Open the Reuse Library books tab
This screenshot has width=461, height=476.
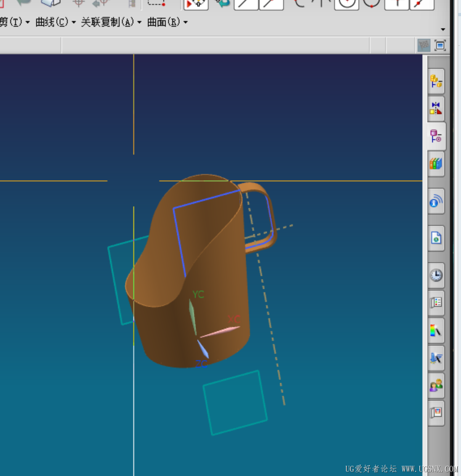pyautogui.click(x=436, y=164)
